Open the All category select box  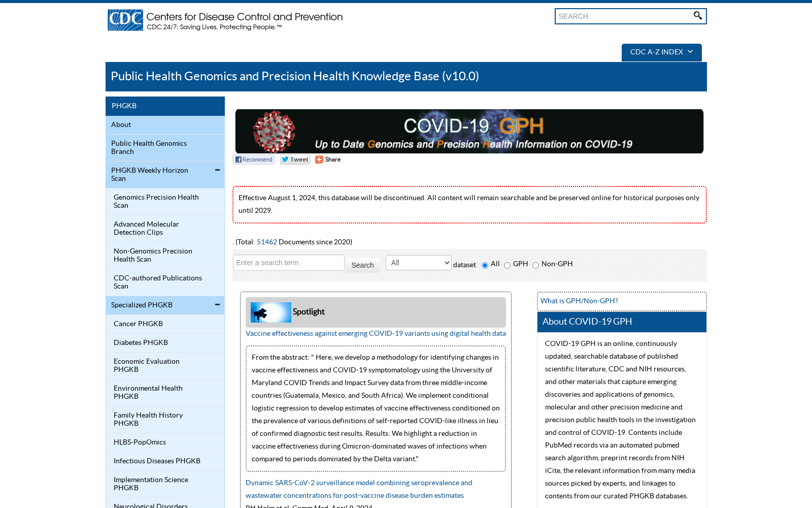click(419, 263)
